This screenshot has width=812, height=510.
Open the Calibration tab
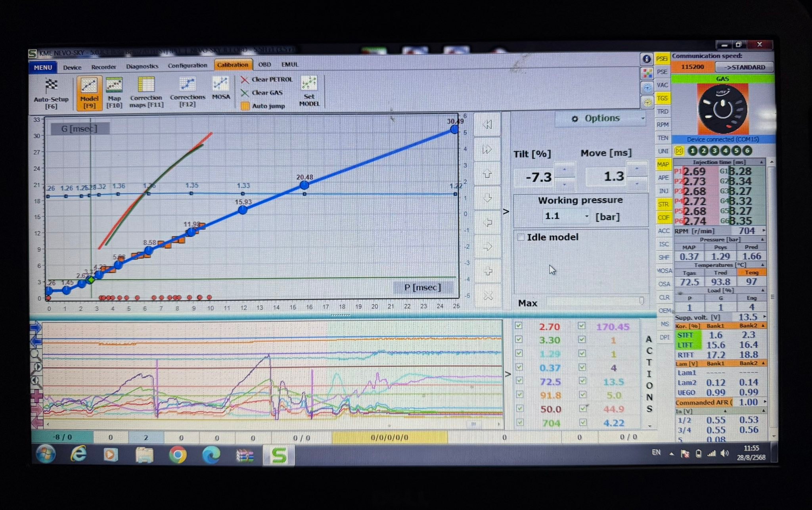pyautogui.click(x=233, y=65)
